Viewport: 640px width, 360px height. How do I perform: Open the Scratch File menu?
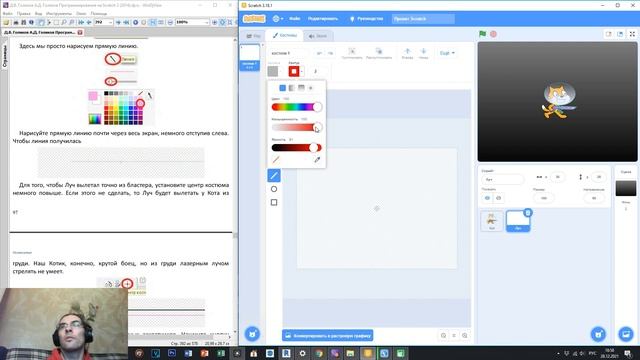coord(295,19)
